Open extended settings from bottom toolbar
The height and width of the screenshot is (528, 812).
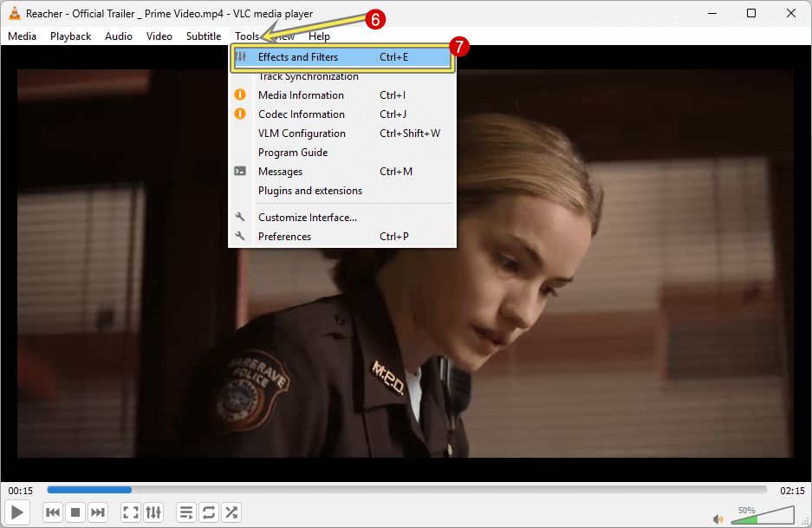[153, 512]
